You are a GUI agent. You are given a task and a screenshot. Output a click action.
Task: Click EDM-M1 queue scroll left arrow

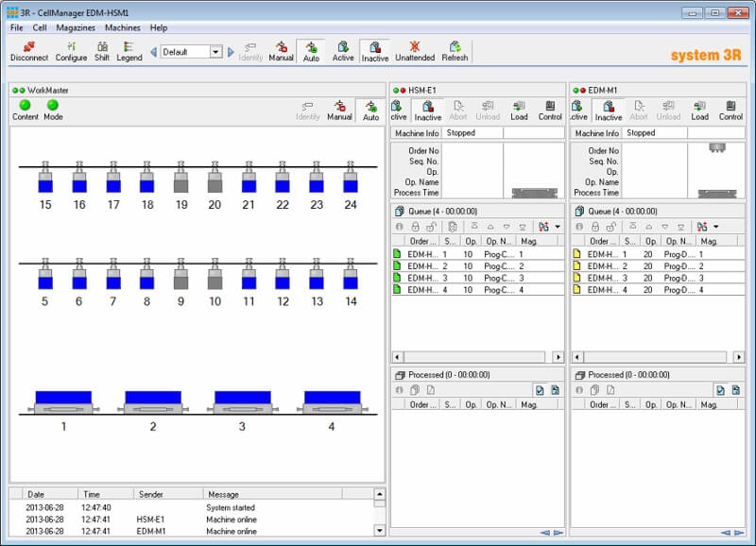click(577, 357)
